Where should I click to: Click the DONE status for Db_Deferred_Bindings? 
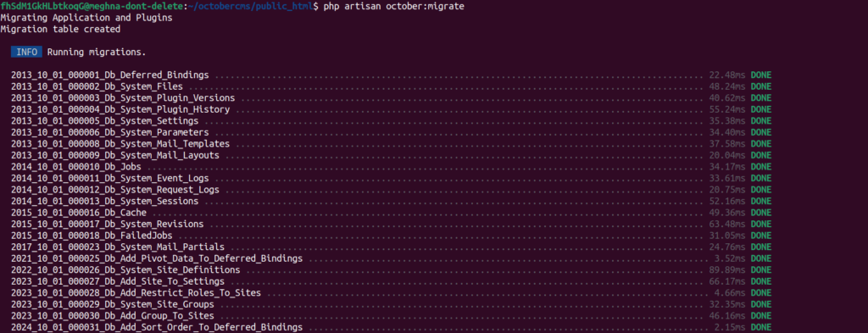coord(760,75)
